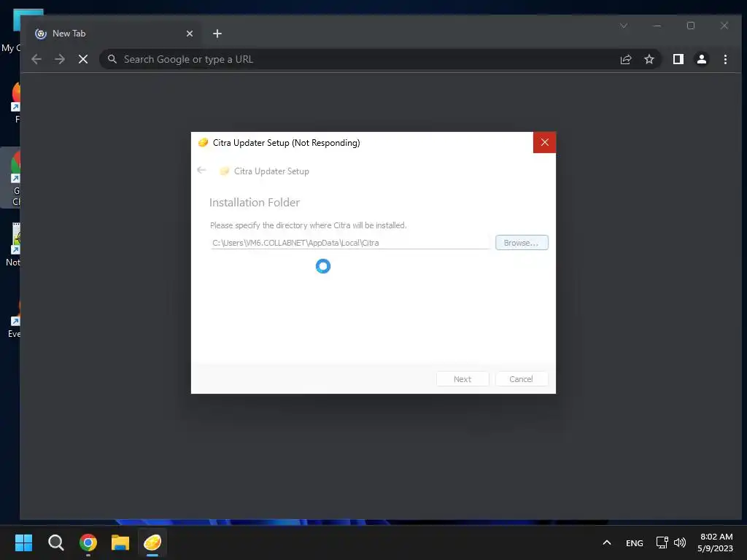The height and width of the screenshot is (560, 747).
Task: Minimize the Chrome window
Action: 657,26
